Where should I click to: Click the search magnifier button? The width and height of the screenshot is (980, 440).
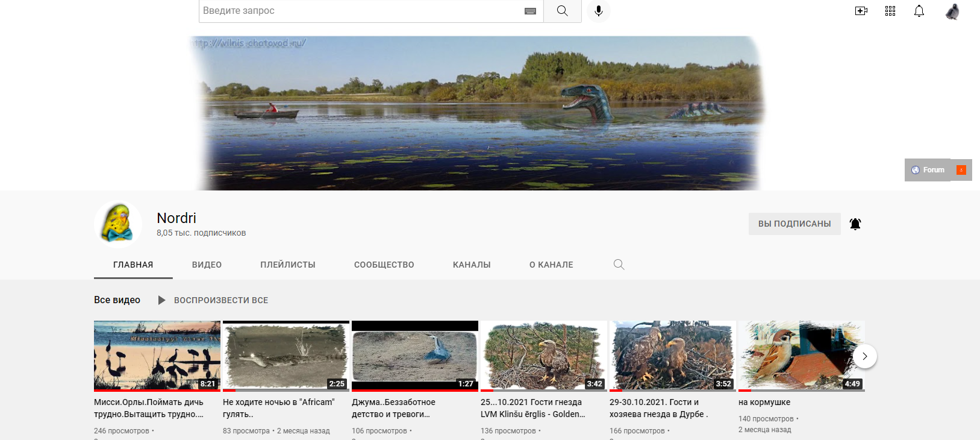[x=562, y=11]
